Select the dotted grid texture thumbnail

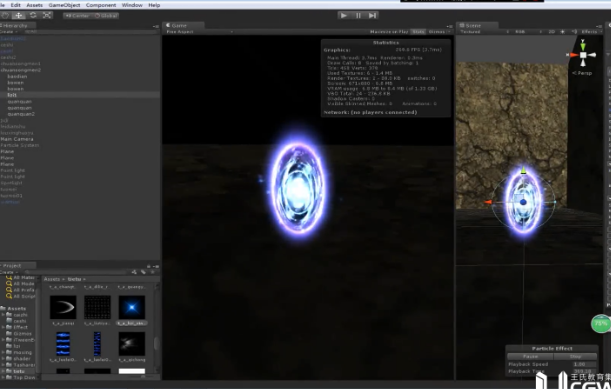point(97,307)
